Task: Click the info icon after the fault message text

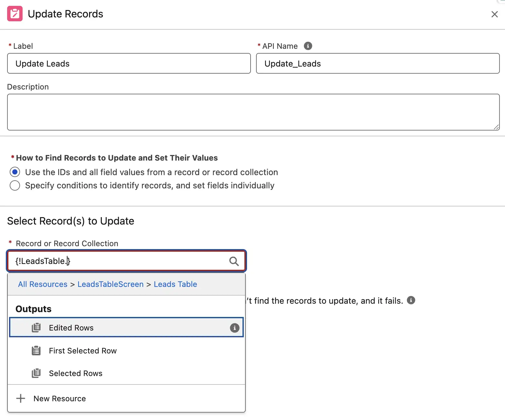Action: (x=411, y=300)
